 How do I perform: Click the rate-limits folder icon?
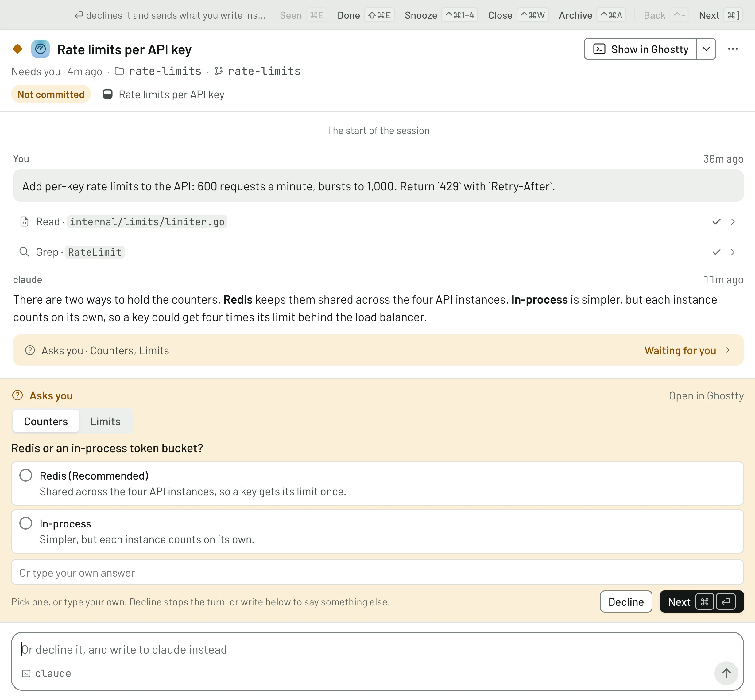tap(119, 71)
